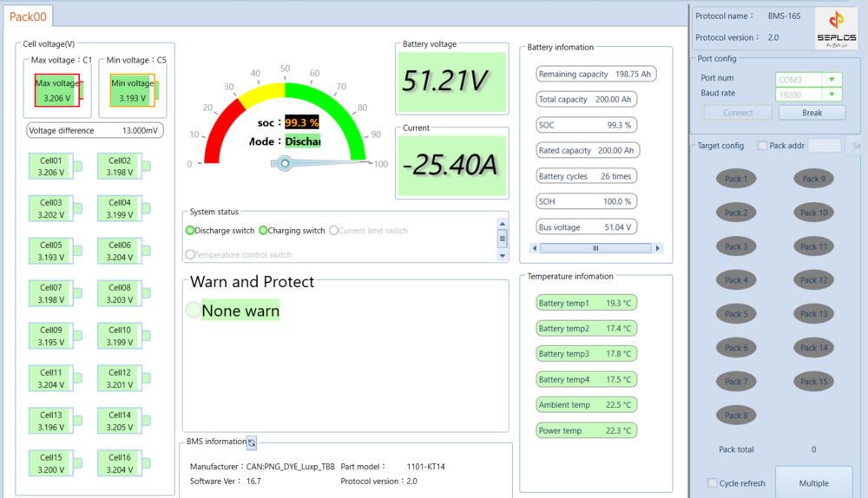The width and height of the screenshot is (868, 498).
Task: Enable the Pack addr checkbox
Action: click(762, 146)
